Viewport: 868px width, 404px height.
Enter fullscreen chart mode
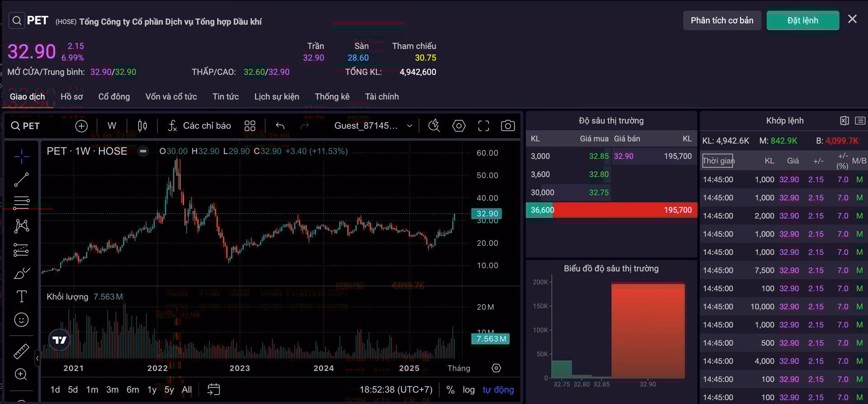coord(483,126)
